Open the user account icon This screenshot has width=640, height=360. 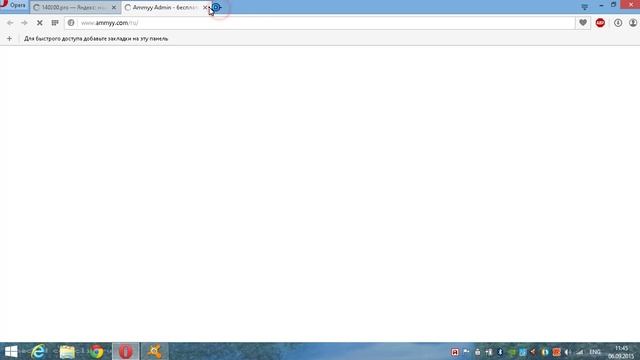click(633, 23)
